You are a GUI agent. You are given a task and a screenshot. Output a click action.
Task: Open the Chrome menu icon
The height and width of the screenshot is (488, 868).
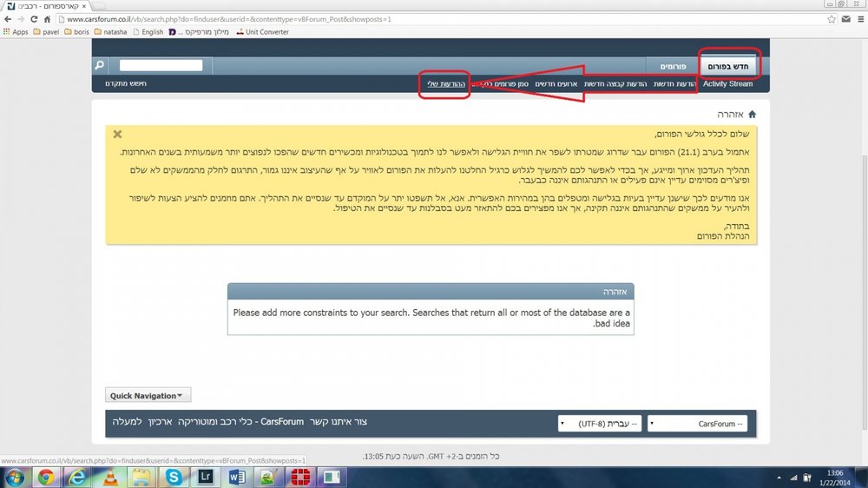(x=861, y=19)
